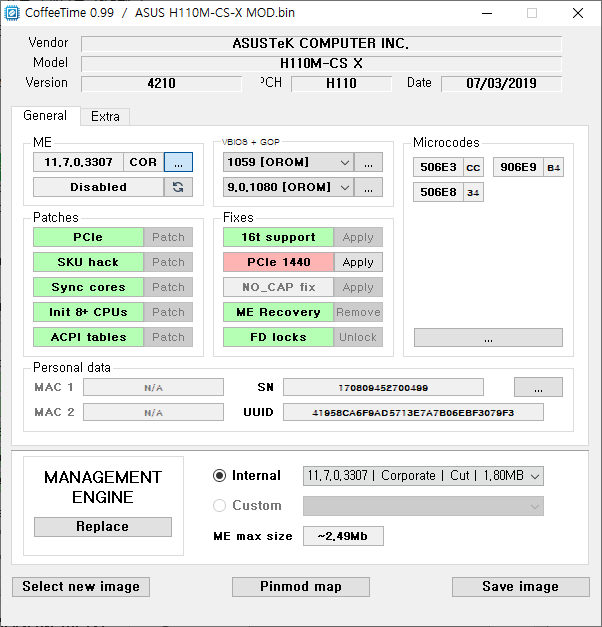Click the Replace Management Engine button
This screenshot has width=602, height=627.
coord(103,527)
